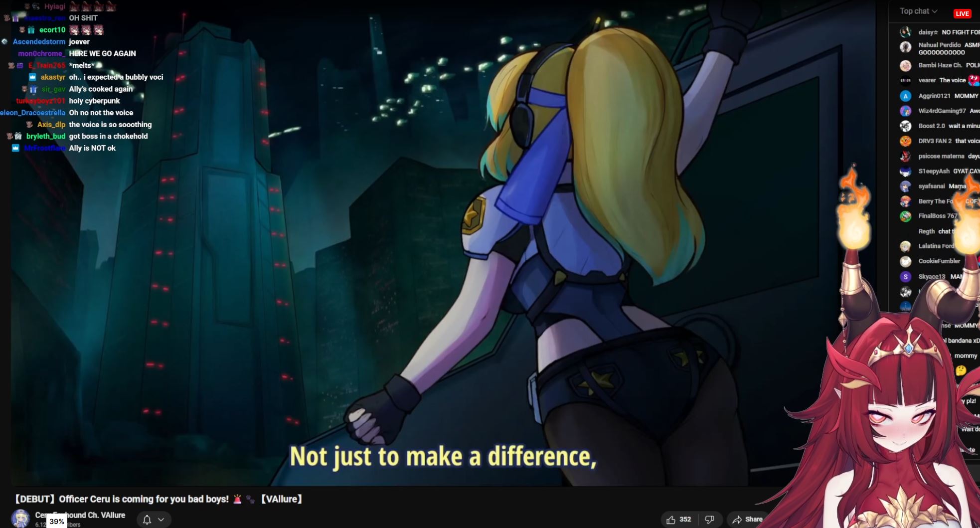The image size is (980, 528).
Task: Click username 'Bambi Haze Ch.' in chat
Action: point(940,65)
